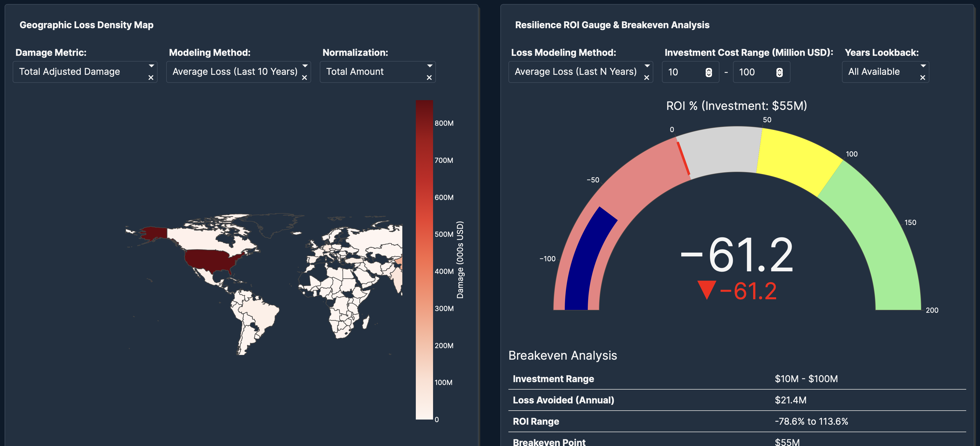Open the Years Lookback dropdown
The width and height of the screenshot is (980, 446).
[x=923, y=66]
